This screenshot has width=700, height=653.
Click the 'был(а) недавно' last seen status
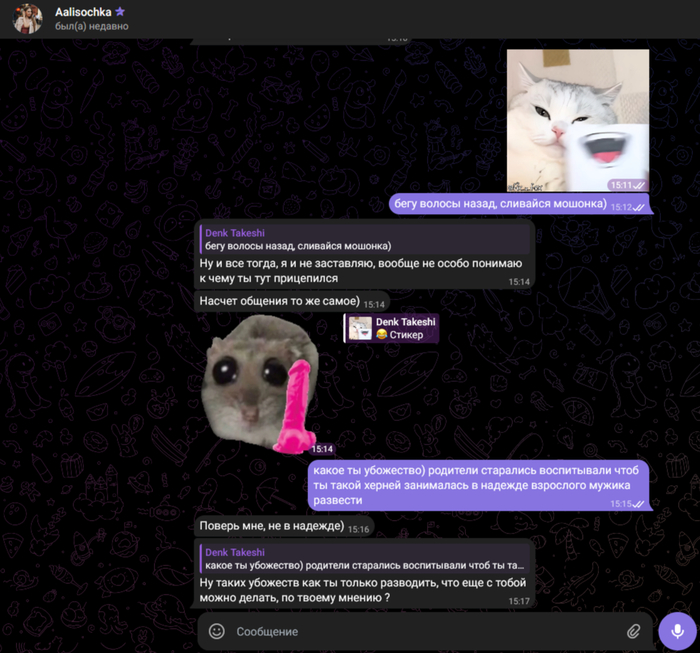point(91,27)
